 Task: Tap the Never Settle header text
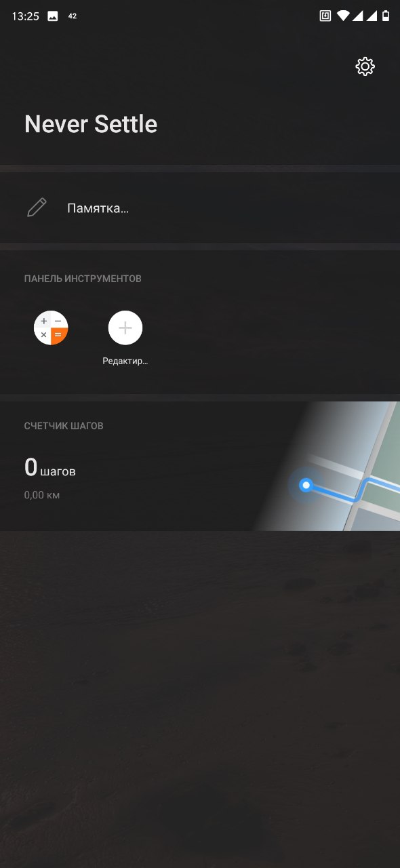91,124
